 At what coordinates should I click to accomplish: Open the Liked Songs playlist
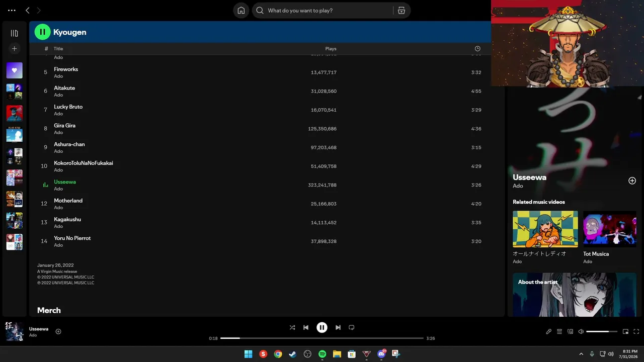[x=14, y=70]
